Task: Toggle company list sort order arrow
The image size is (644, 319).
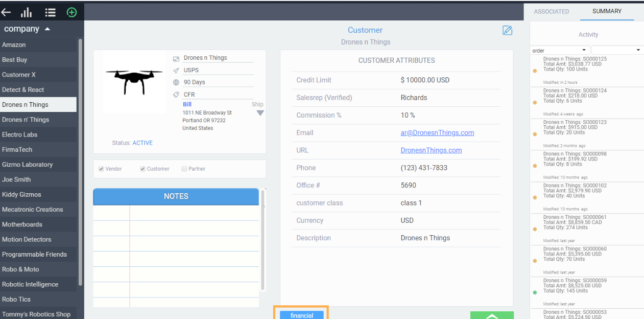Action: [x=47, y=29]
